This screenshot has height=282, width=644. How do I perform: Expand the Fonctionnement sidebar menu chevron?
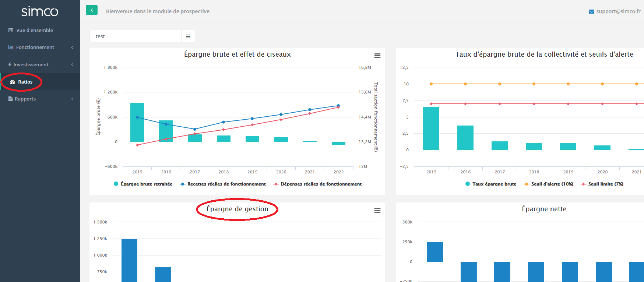click(x=72, y=47)
